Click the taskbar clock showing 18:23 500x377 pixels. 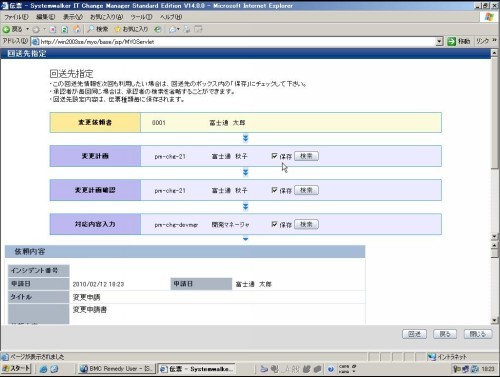(488, 369)
